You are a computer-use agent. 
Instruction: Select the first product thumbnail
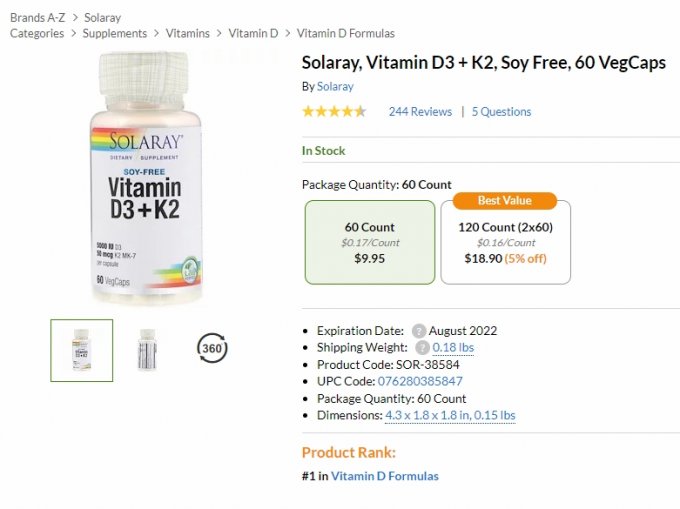pos(82,350)
